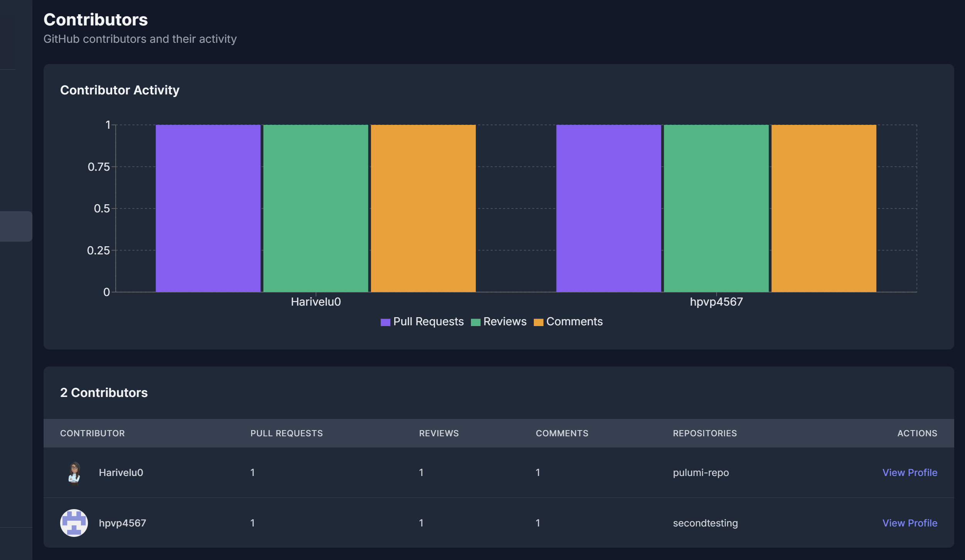965x560 pixels.
Task: Select hpvp4567 orange Comments bar
Action: pos(824,208)
